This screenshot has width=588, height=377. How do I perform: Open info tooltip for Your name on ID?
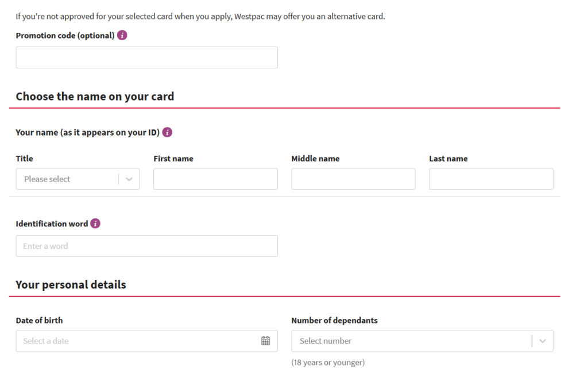click(167, 132)
